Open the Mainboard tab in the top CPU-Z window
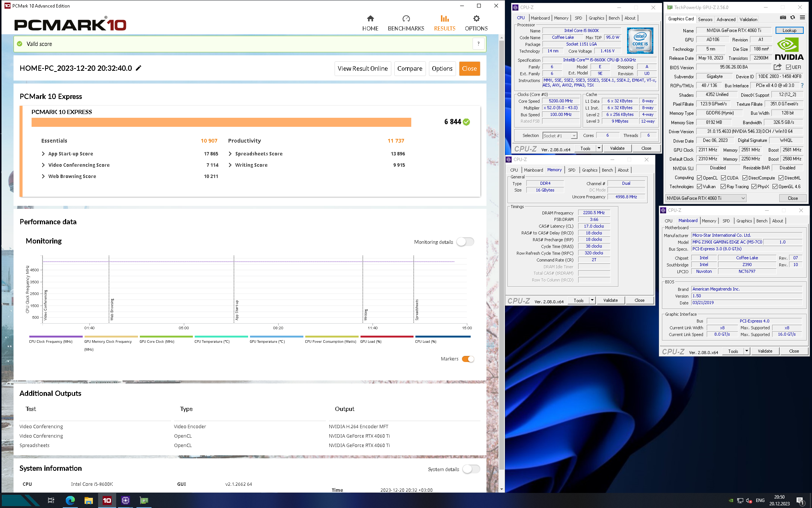The image size is (812, 508). click(x=540, y=18)
